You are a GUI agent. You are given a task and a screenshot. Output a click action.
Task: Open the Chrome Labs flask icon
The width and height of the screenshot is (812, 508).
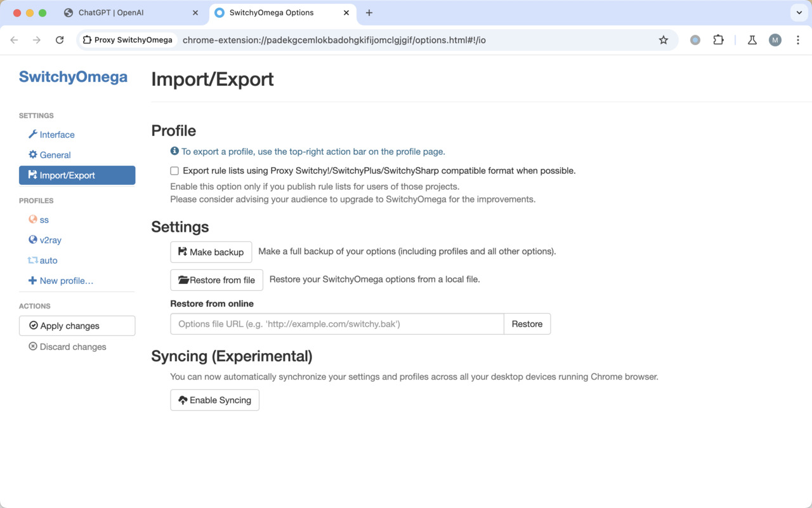point(752,40)
